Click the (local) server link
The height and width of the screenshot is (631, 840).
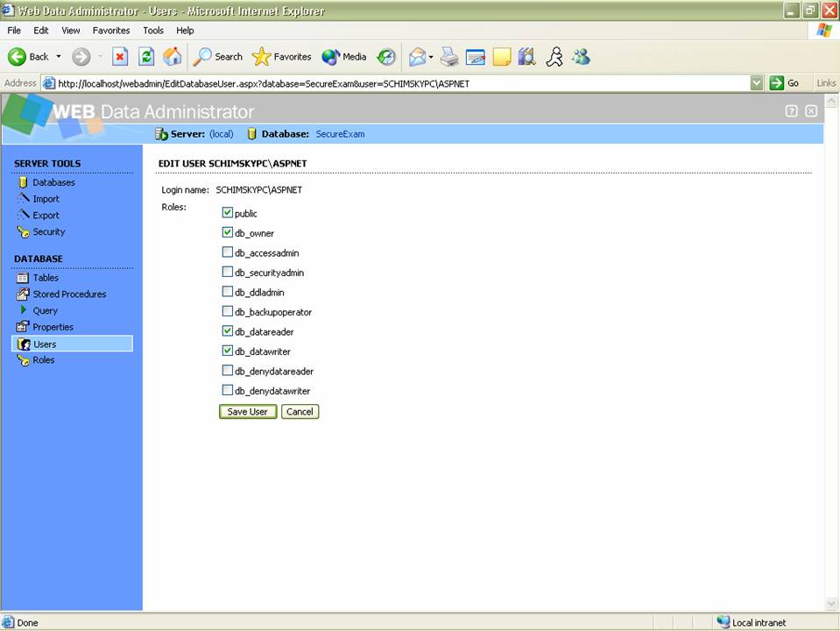pyautogui.click(x=222, y=134)
